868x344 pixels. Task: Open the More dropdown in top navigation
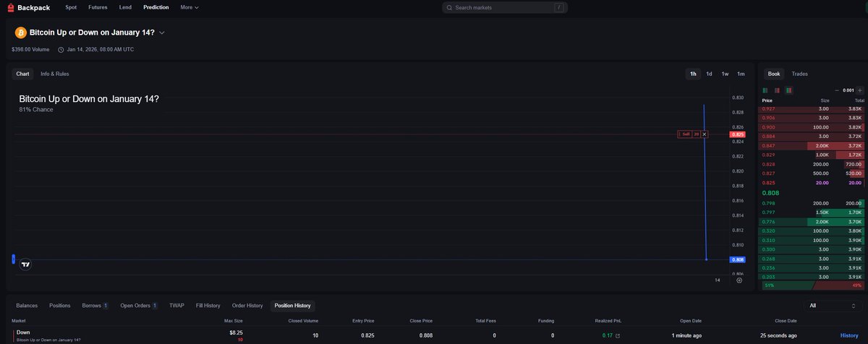pyautogui.click(x=190, y=7)
